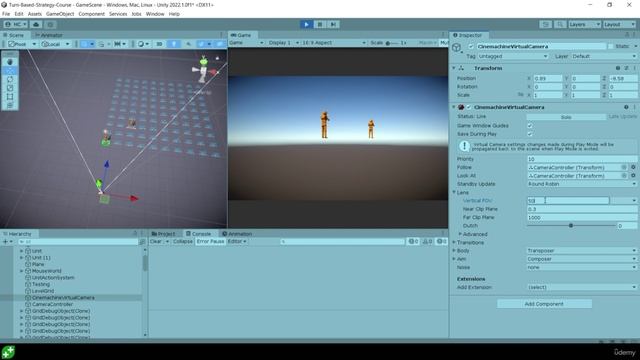Image resolution: width=640 pixels, height=360 pixels.
Task: Open the File menu
Action: pyautogui.click(x=6, y=14)
